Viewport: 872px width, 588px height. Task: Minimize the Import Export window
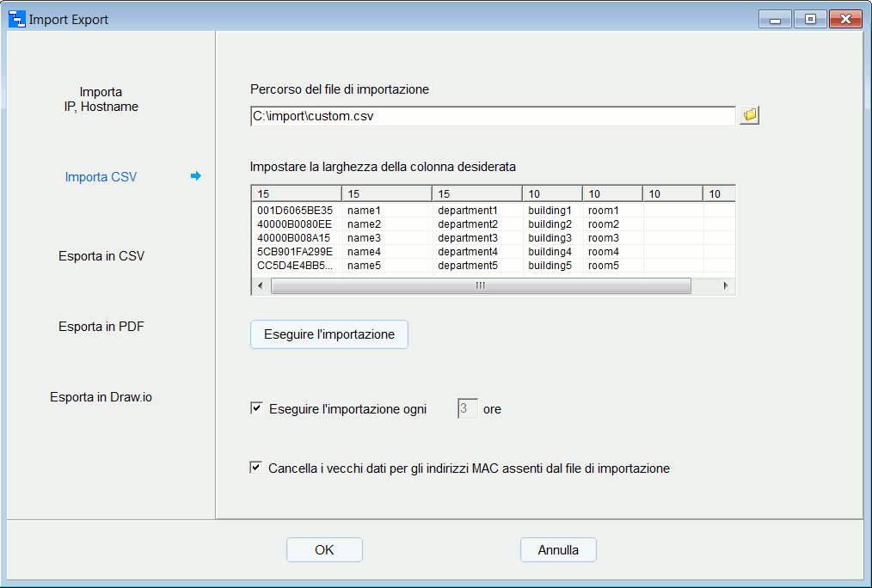tap(775, 19)
